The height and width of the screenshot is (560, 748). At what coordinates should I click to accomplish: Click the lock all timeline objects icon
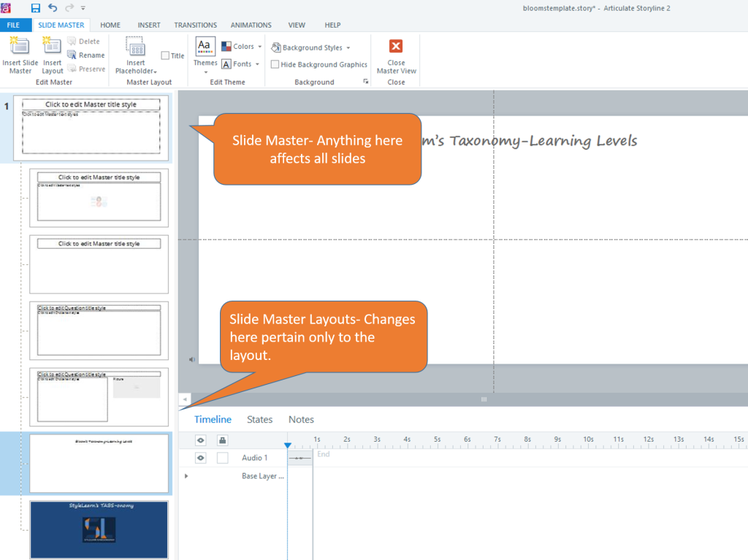coord(222,440)
